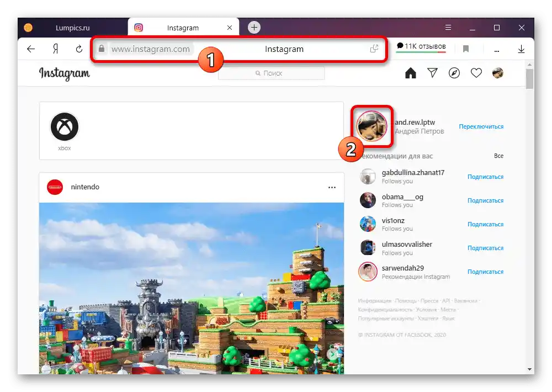Open the ulmasovvalisher username link
The width and height of the screenshot is (552, 392).
click(x=407, y=244)
